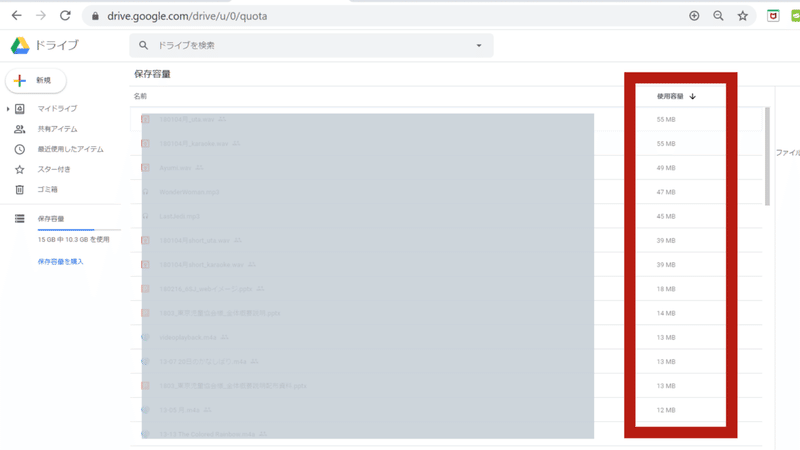Click the shared people icon in sidebar

pos(19,129)
